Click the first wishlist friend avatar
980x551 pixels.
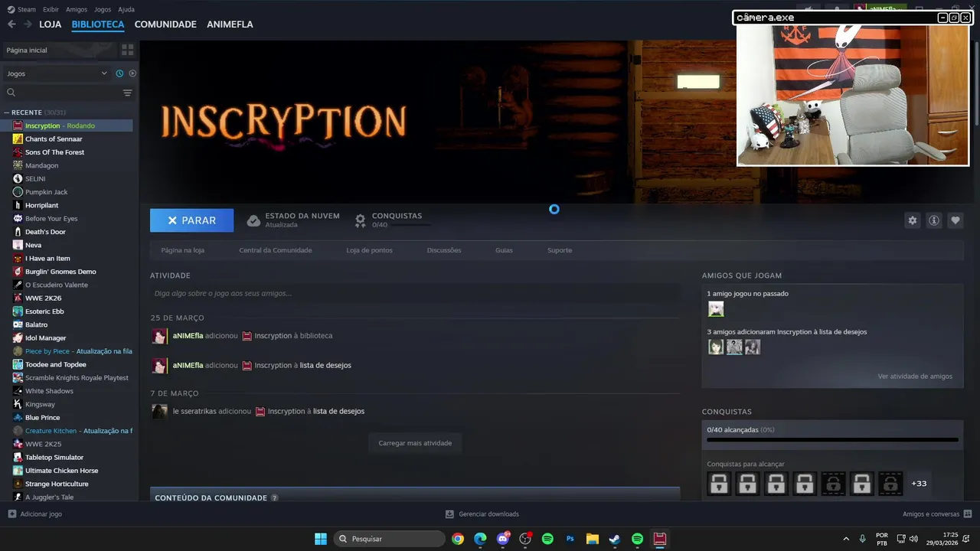pos(716,347)
